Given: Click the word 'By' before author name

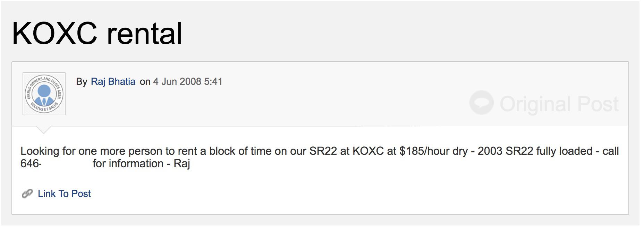Looking at the screenshot, I should 82,82.
